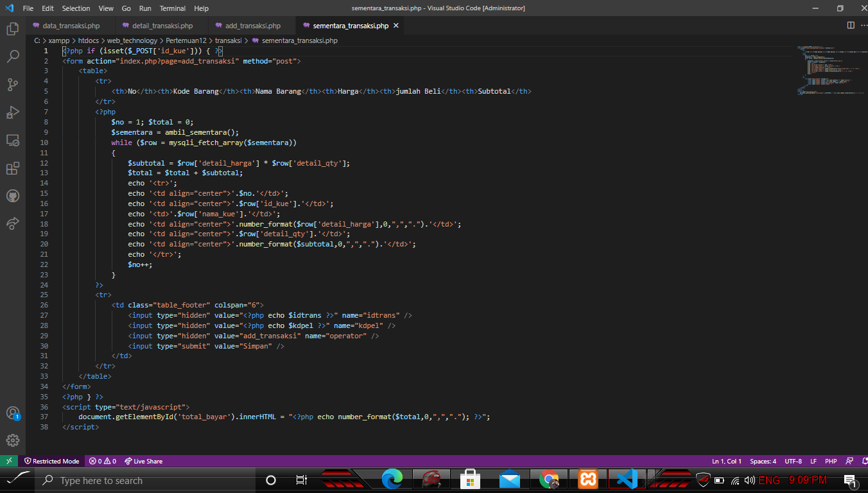Click line number 26 in the gutter
868x493 pixels.
(x=44, y=305)
